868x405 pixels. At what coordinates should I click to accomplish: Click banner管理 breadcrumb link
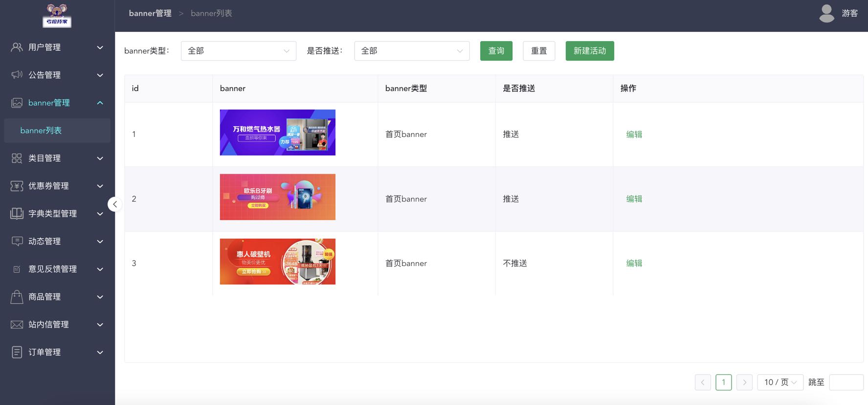[x=150, y=13]
